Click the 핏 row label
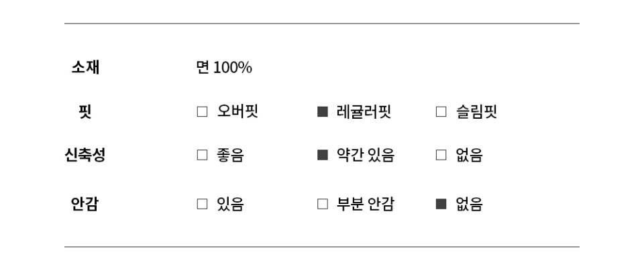Viewport: 644px width, 273px height. tap(85, 112)
